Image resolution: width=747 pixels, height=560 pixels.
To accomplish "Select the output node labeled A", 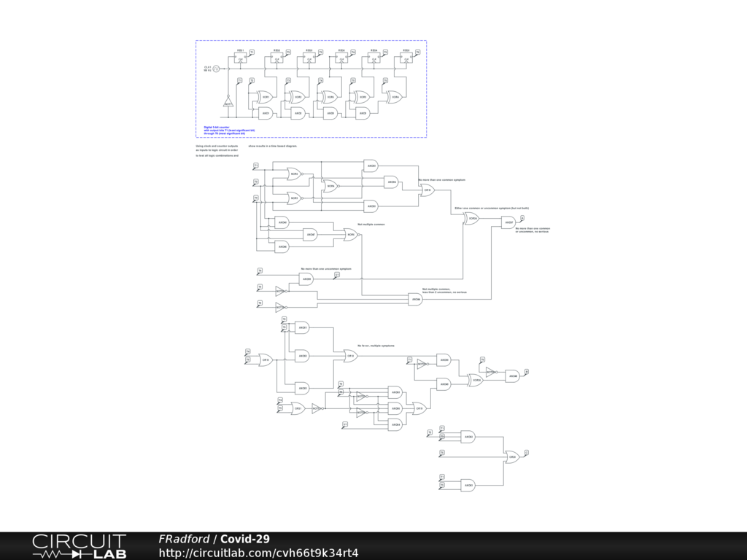I will (x=522, y=217).
